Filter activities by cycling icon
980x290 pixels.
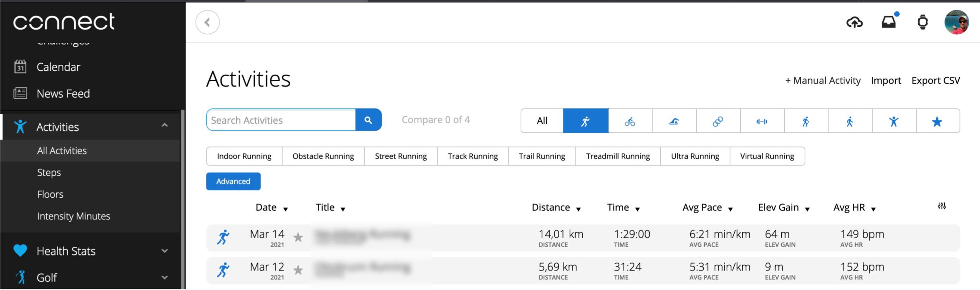click(x=630, y=121)
